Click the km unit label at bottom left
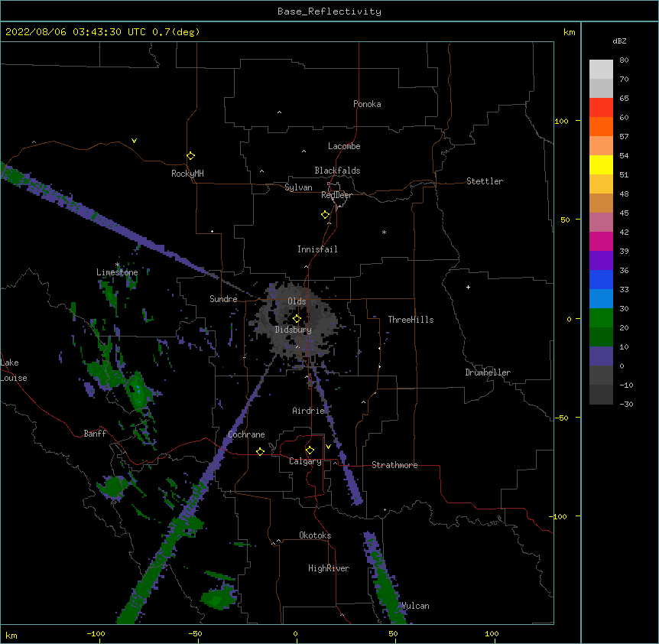659x644 pixels. click(x=11, y=635)
